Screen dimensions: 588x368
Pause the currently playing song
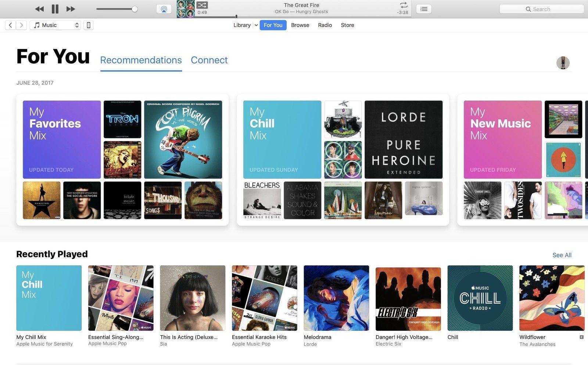coord(55,9)
